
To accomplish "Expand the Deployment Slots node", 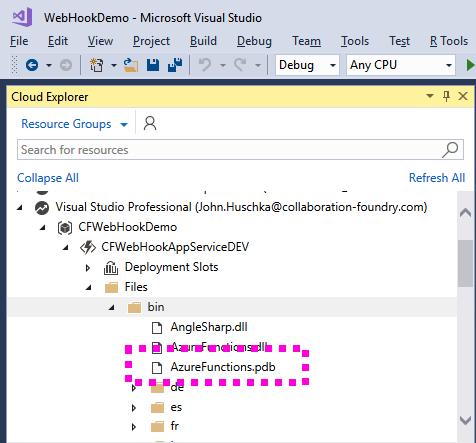I will point(88,268).
